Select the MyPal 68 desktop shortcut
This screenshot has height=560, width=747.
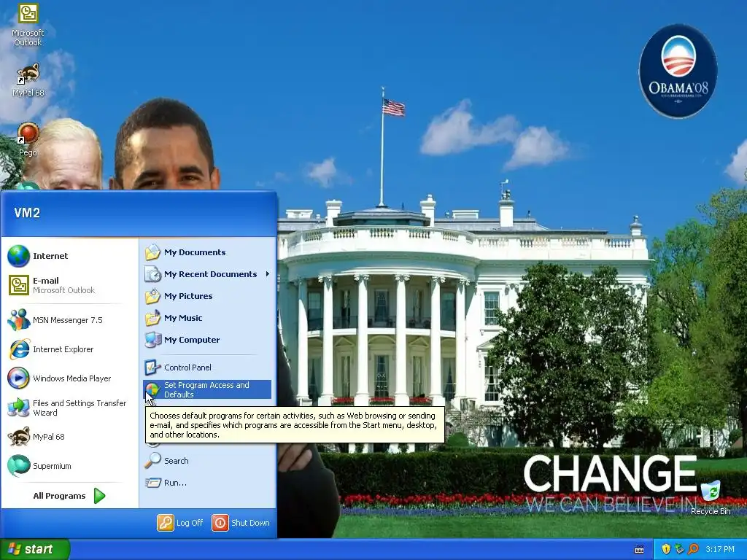[28, 80]
